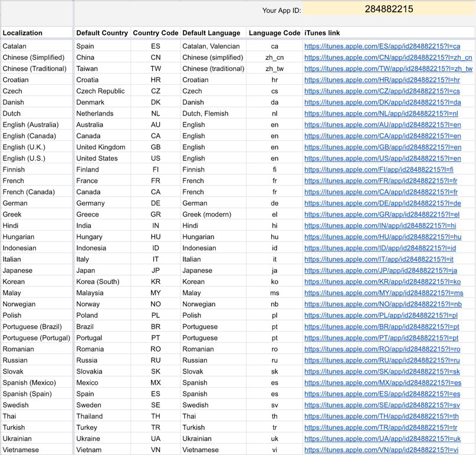This screenshot has height=455, width=476.
Task: Open the Norwegian iTunes link ending l=nb
Action: click(383, 305)
